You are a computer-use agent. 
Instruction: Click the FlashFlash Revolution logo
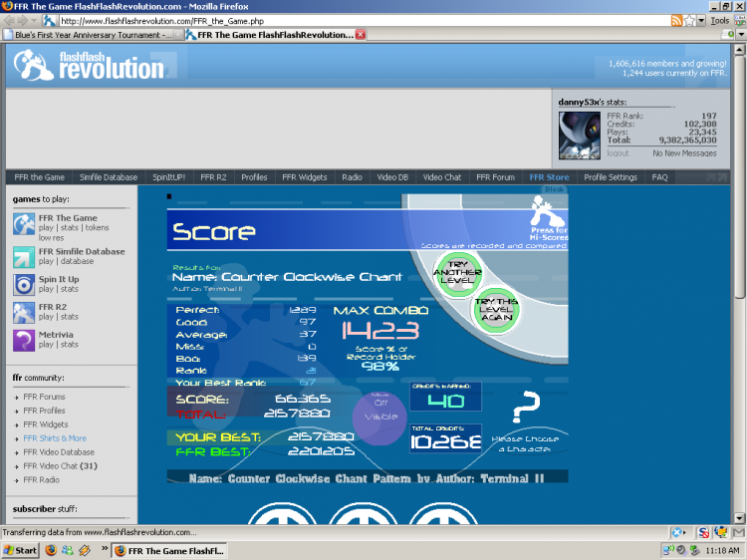coord(91,65)
